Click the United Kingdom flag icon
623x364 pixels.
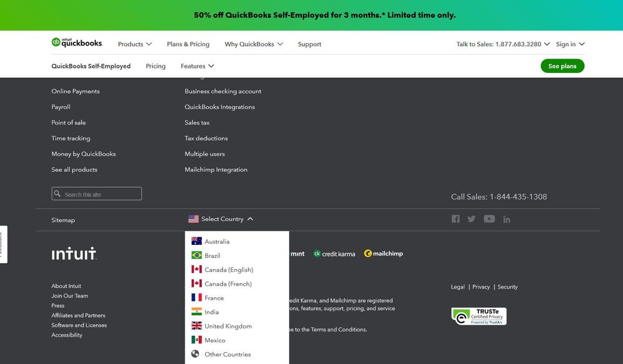coord(196,325)
